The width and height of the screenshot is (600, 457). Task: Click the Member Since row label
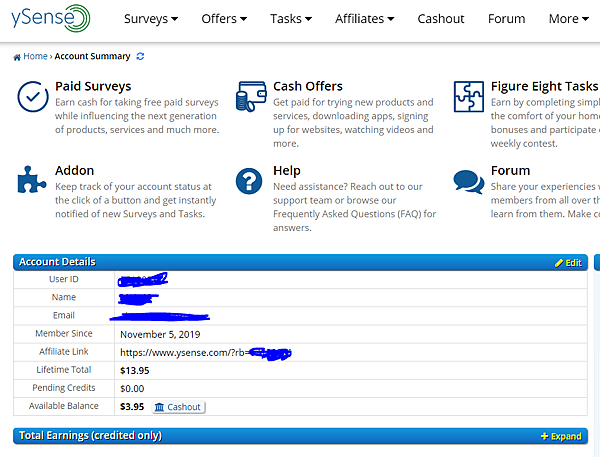(64, 333)
